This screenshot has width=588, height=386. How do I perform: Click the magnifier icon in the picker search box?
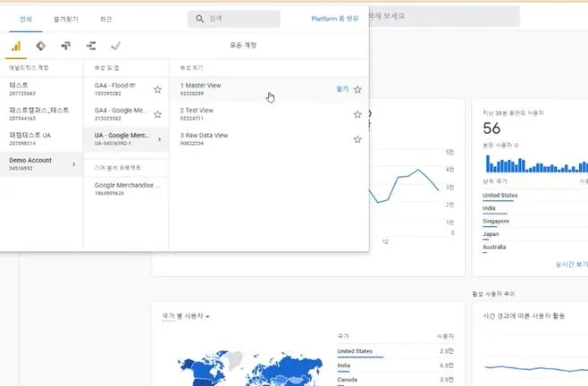coord(200,19)
